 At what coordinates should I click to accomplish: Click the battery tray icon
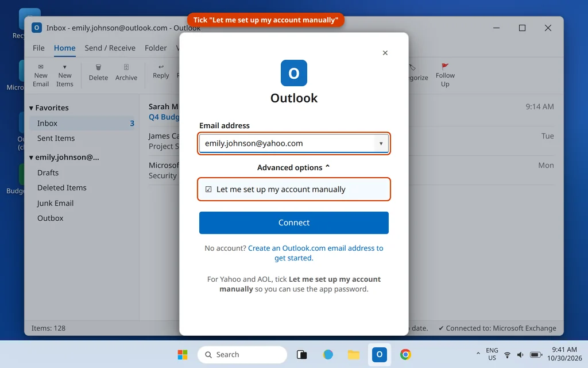(536, 354)
